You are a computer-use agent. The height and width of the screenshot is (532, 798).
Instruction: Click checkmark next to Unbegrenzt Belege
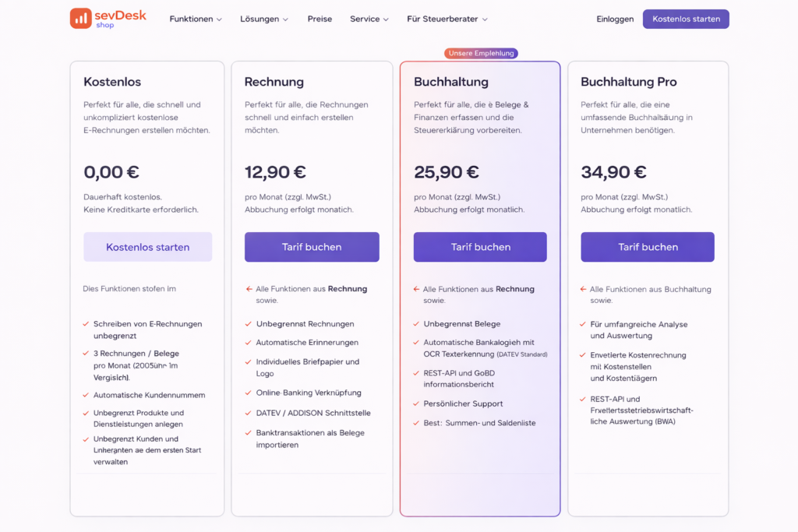[x=417, y=324]
